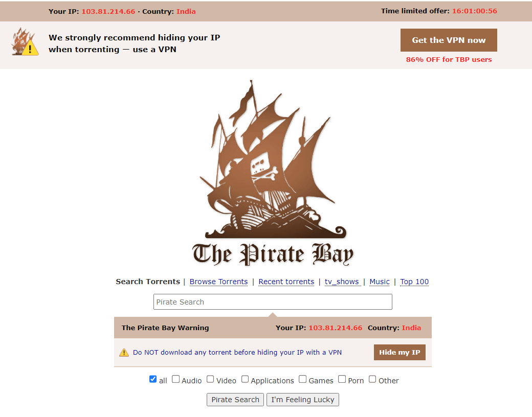Screen dimensions: 532x417
Task: Uncheck the 'all' category checkbox
Action: pyautogui.click(x=153, y=379)
